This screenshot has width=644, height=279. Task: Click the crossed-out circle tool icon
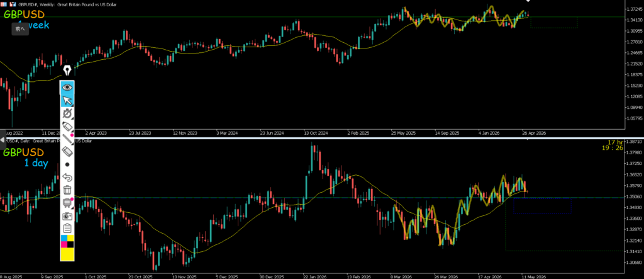point(67,113)
